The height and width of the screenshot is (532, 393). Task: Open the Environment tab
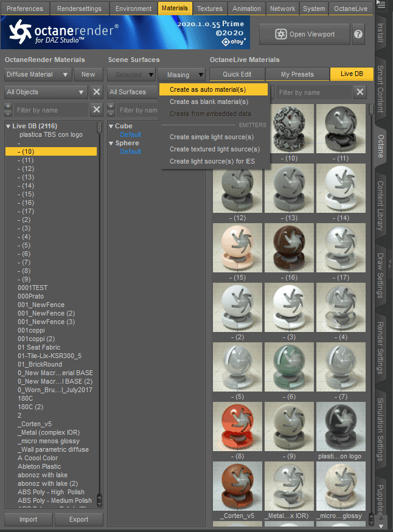click(133, 9)
